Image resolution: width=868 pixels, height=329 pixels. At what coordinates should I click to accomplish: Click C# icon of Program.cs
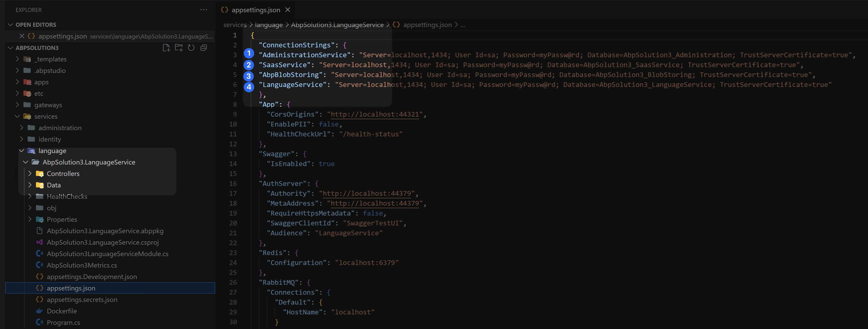point(39,322)
